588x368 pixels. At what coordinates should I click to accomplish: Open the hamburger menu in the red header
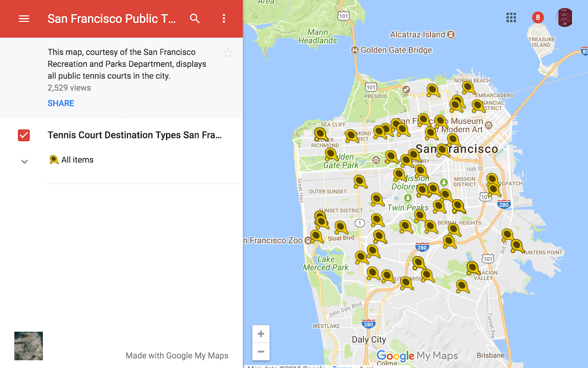coord(24,19)
